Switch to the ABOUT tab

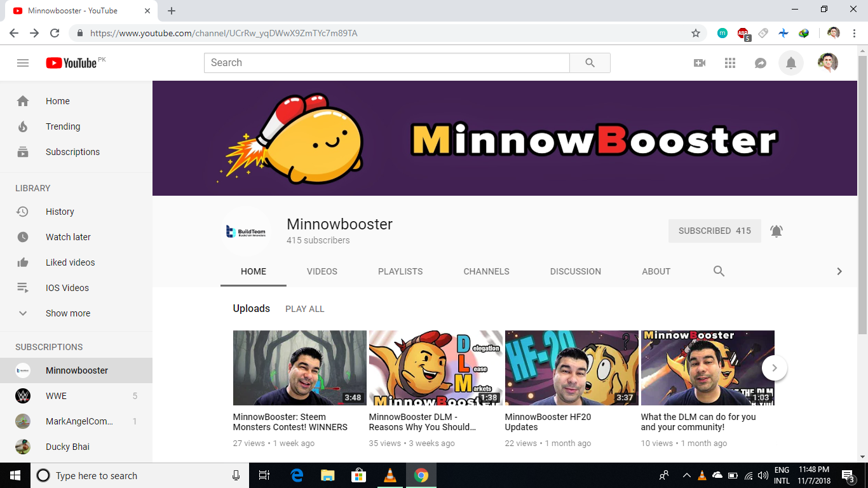[656, 271]
